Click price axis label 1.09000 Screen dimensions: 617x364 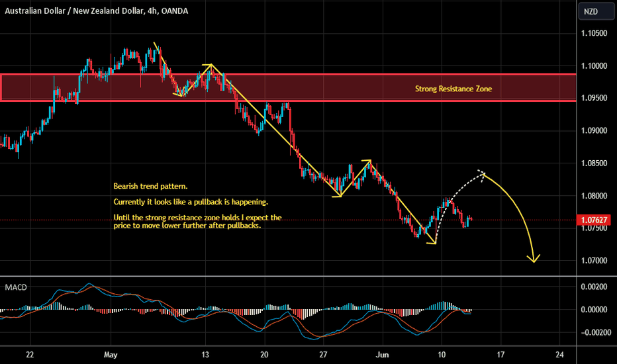tap(594, 130)
